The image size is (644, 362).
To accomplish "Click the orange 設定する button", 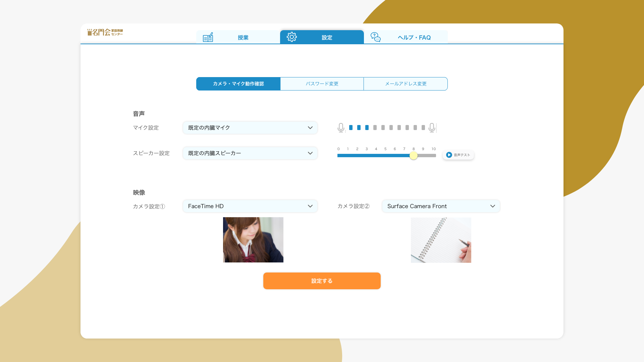I will [322, 281].
